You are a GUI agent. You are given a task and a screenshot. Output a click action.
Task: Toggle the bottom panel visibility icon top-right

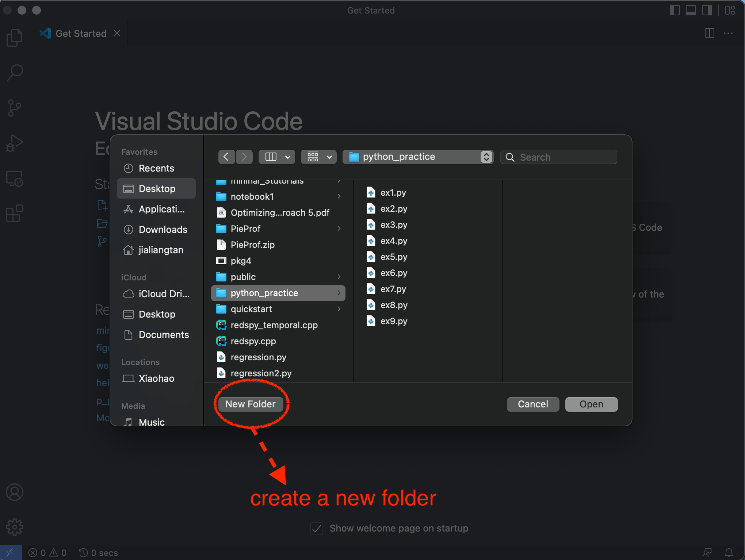tap(691, 10)
